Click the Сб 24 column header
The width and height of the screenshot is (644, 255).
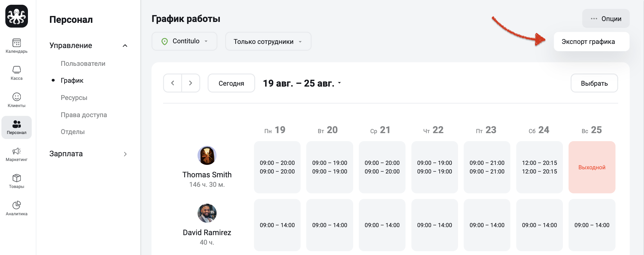click(539, 130)
